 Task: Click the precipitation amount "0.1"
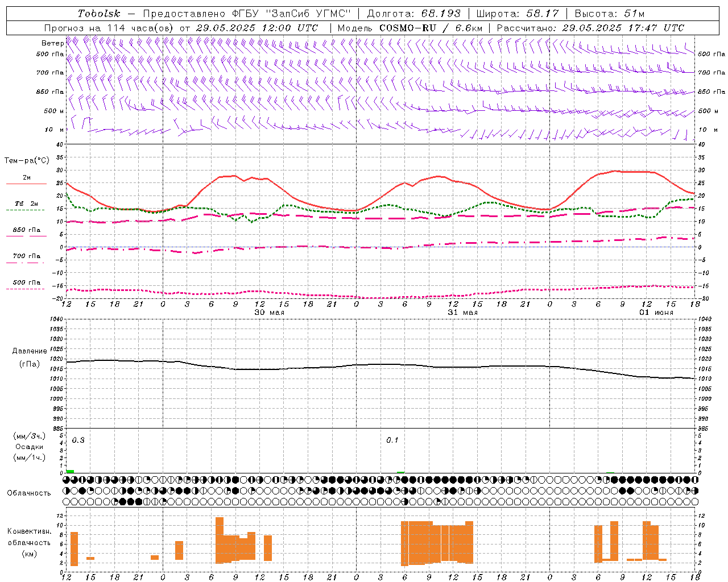tap(392, 440)
